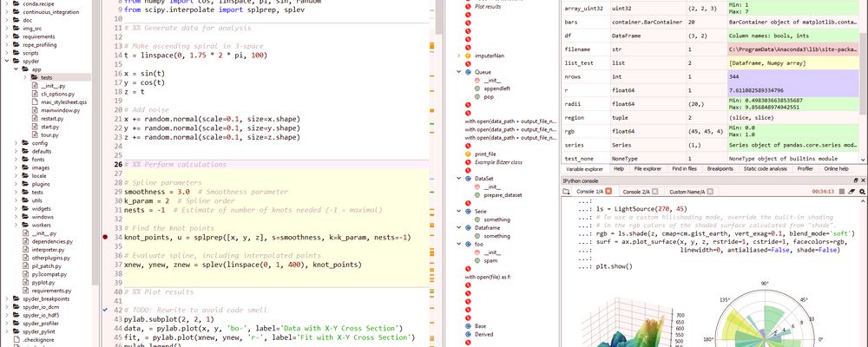The image size is (868, 347).
Task: Click the print_file function icon in outline
Action: point(469,154)
